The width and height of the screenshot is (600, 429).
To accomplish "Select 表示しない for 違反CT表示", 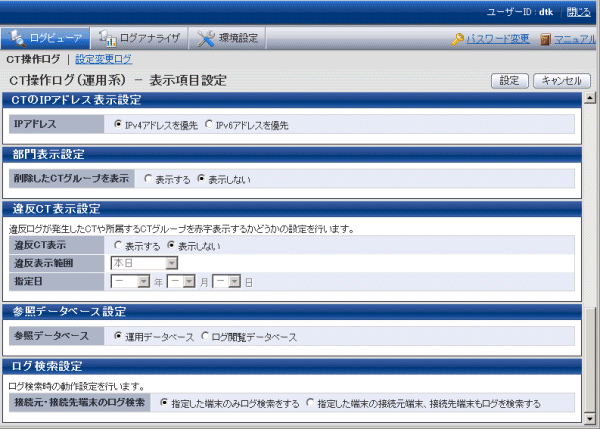I will click(171, 245).
